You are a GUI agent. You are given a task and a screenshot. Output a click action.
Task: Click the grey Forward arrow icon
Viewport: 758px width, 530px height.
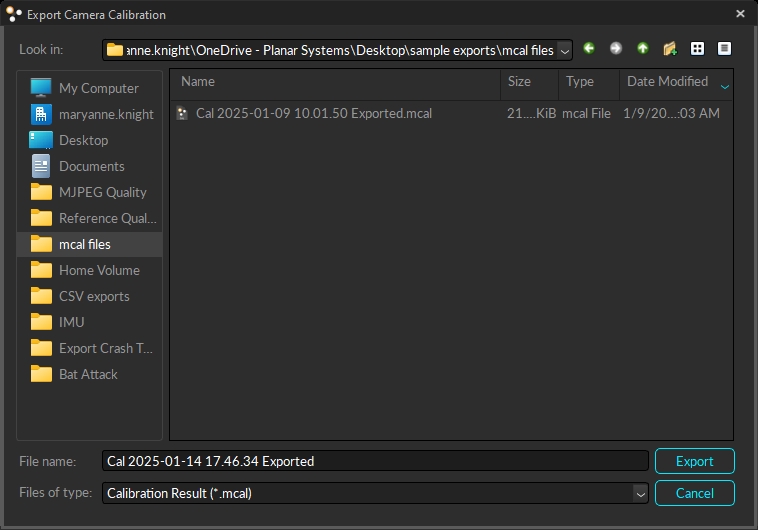(x=616, y=48)
